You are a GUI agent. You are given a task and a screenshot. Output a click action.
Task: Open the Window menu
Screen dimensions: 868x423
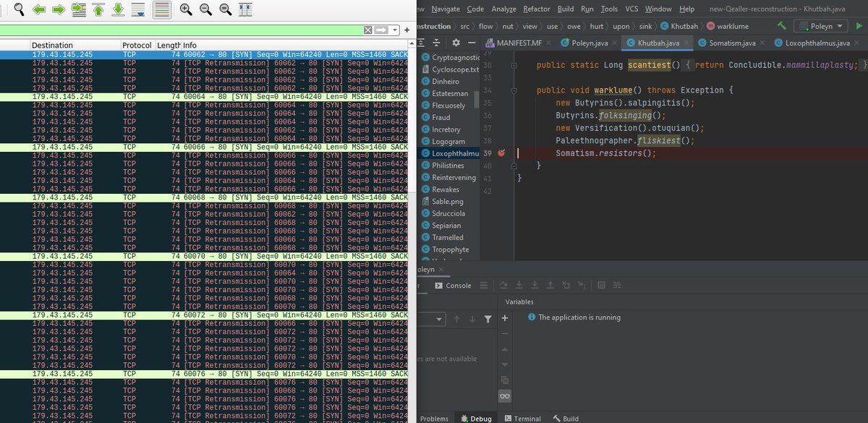pyautogui.click(x=658, y=9)
